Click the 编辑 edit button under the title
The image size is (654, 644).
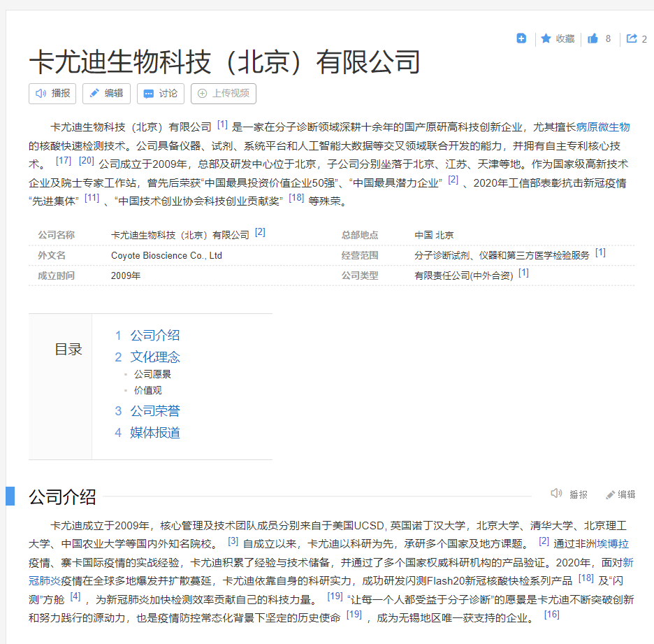coord(106,94)
